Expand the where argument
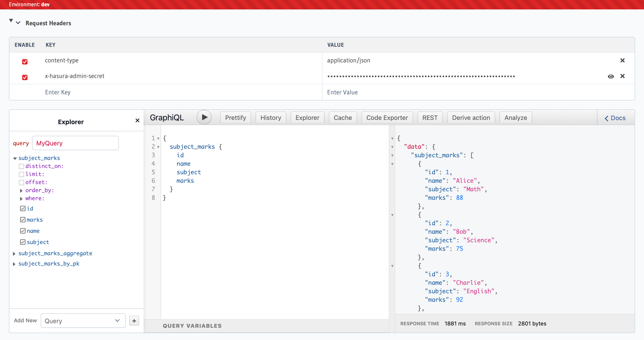The width and height of the screenshot is (644, 340). pyautogui.click(x=21, y=199)
